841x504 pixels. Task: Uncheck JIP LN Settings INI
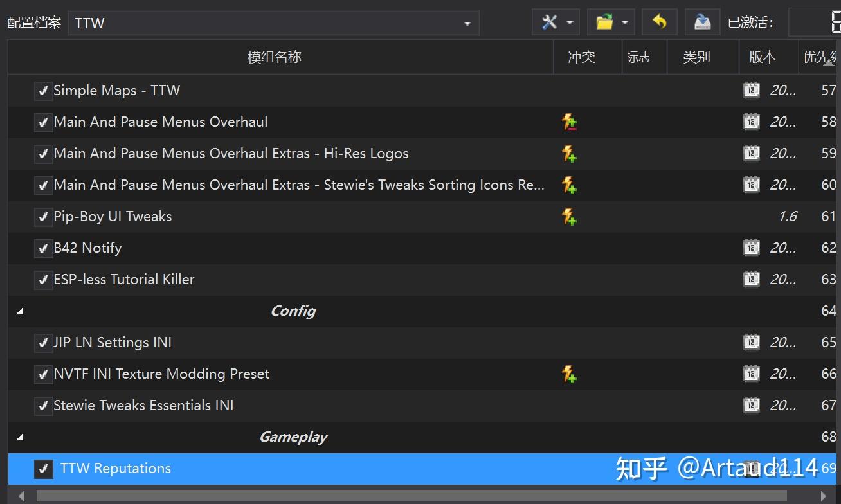point(42,343)
